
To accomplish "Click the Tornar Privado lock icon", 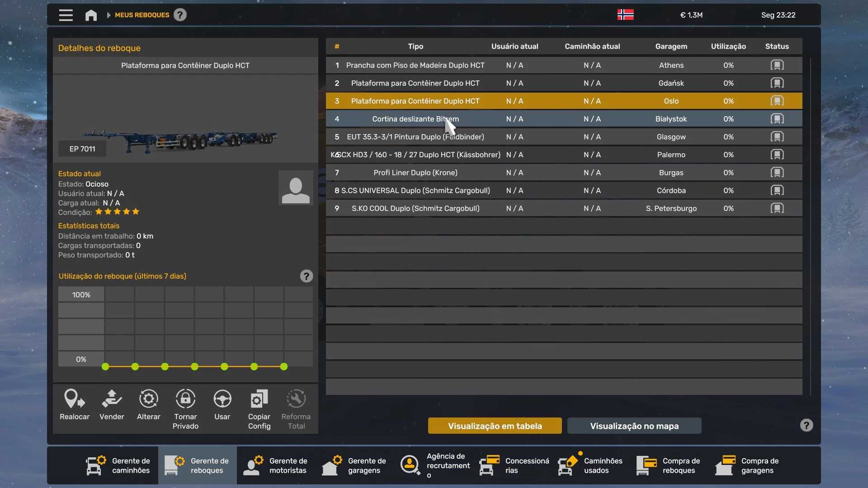I will pos(185,399).
